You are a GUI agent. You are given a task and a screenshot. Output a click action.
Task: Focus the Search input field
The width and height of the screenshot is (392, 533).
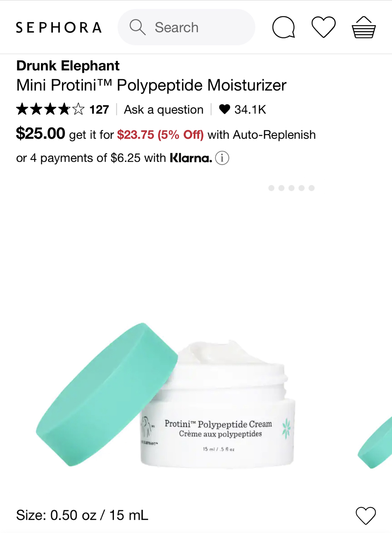click(186, 27)
